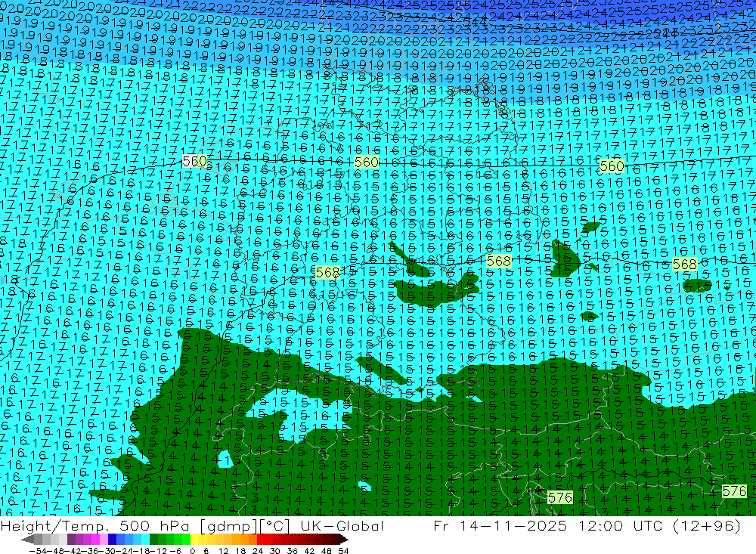Viewport: 756px width, 554px height.
Task: Click the legend value "48"
Action: click(327, 551)
